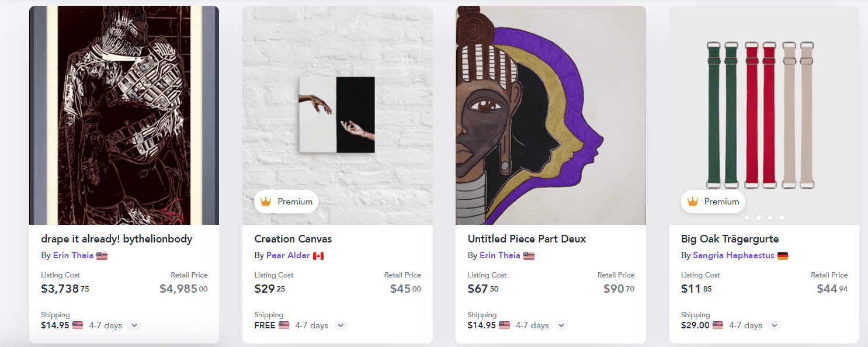Click the Canadian flag next to Pear Alder
Viewport: 868px width, 347px height.
320,255
